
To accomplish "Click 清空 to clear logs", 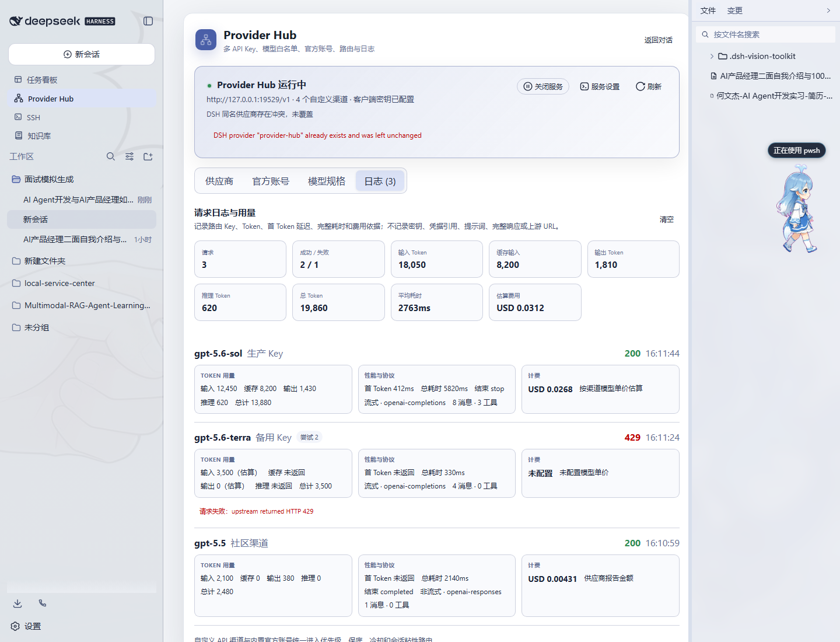I will click(666, 219).
